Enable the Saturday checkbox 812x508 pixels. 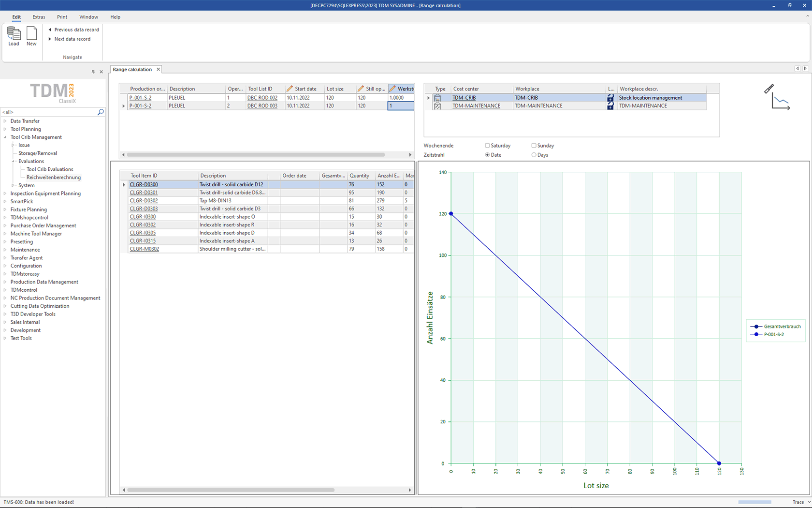tap(487, 145)
